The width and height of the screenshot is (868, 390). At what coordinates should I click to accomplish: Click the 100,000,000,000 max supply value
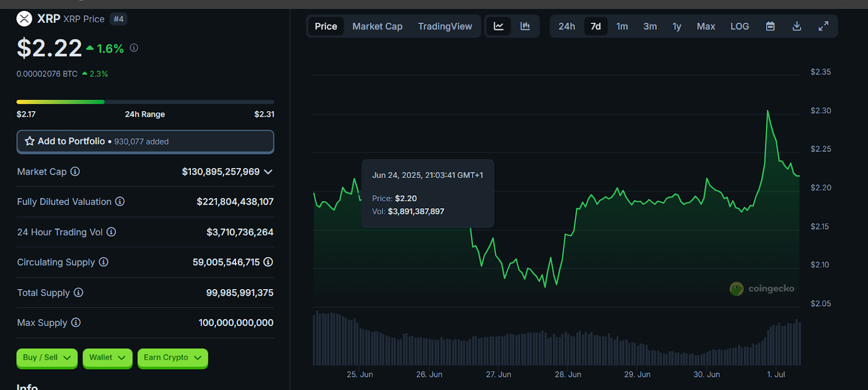click(x=236, y=323)
